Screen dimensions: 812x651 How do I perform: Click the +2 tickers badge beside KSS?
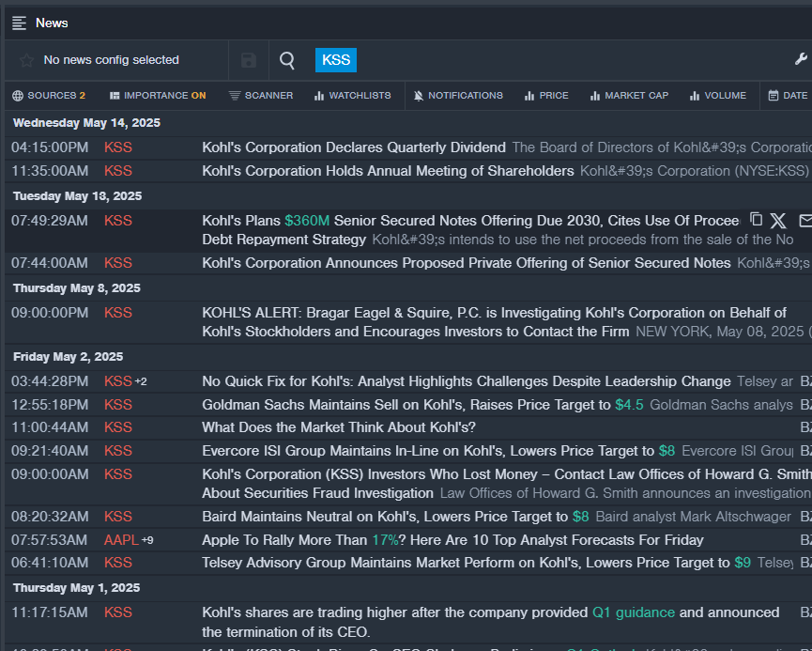click(x=141, y=381)
